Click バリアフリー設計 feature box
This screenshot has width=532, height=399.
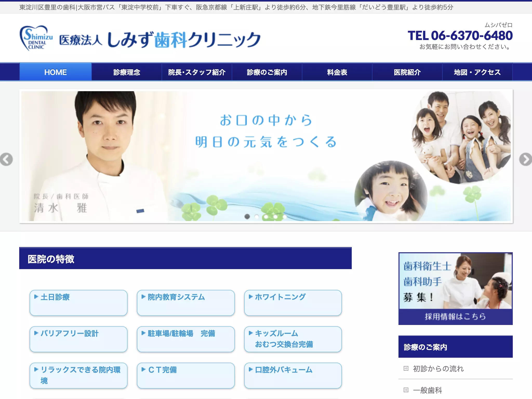click(x=78, y=339)
